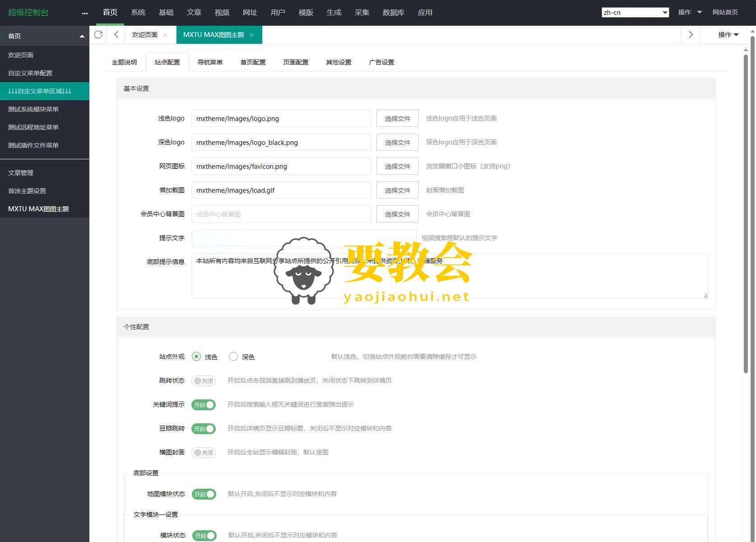Toggle the 横图封面 switch

coord(204,453)
